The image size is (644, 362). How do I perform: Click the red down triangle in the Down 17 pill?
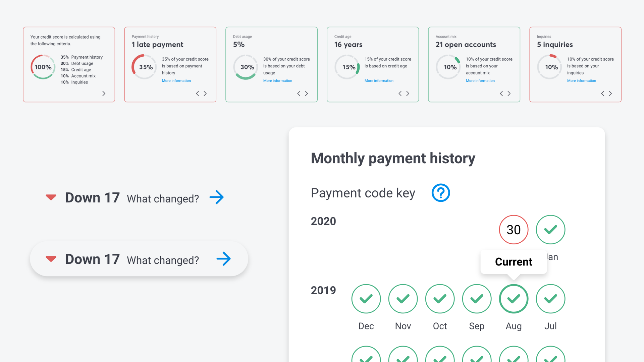coord(51,259)
